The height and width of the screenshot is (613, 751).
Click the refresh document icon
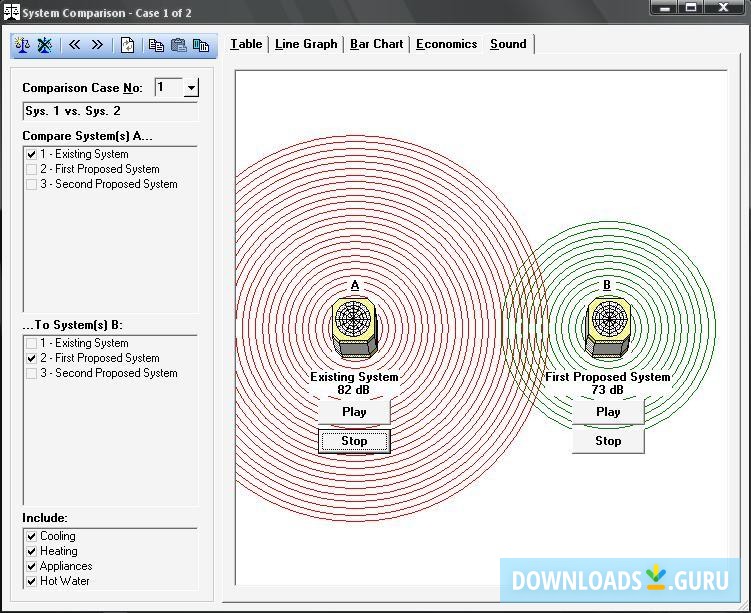click(x=127, y=45)
